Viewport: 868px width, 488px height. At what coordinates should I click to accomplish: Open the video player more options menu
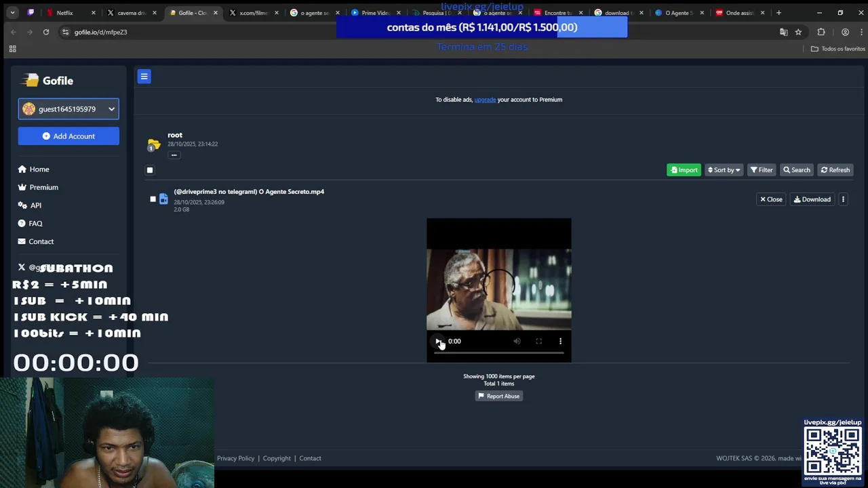[560, 342]
